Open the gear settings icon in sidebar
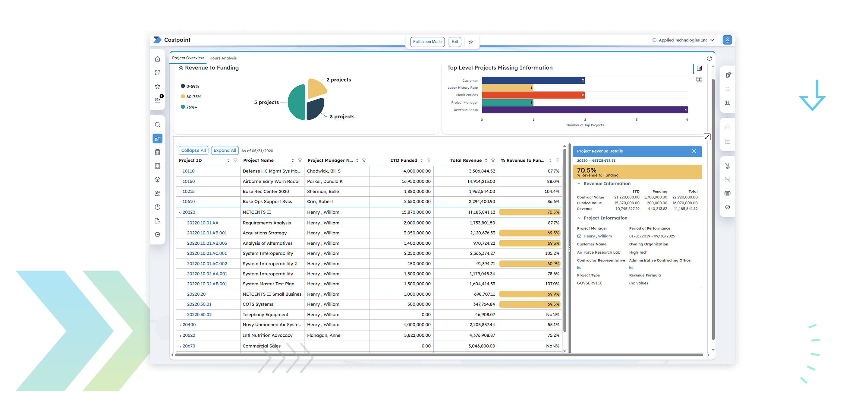 point(157,234)
